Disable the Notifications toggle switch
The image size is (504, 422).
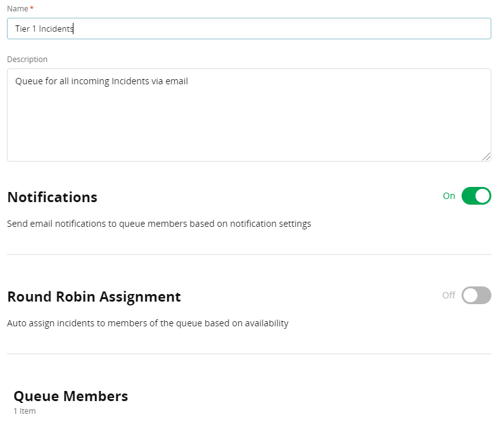point(476,196)
